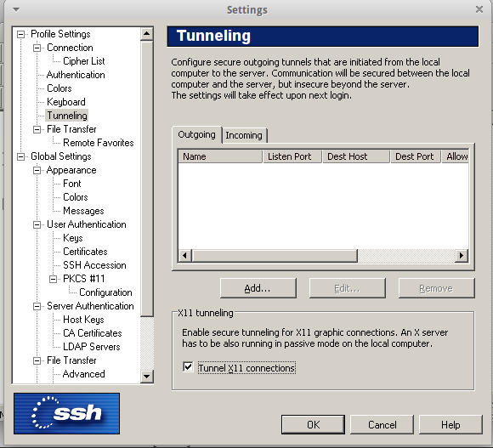Click the tunnel list horizontal scrollbar thumb
The width and height of the screenshot is (493, 448).
pyautogui.click(x=275, y=255)
